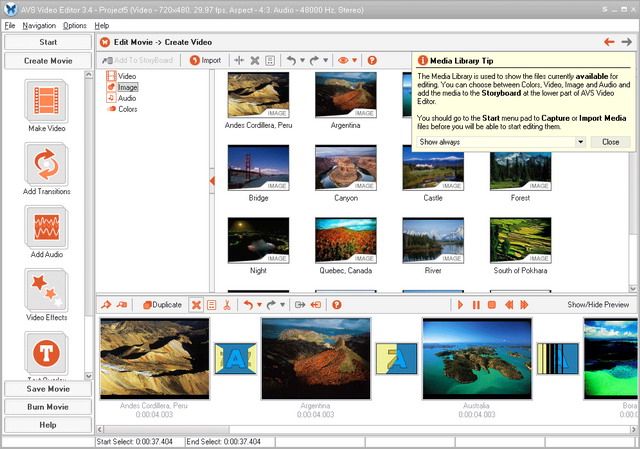The height and width of the screenshot is (449, 640).
Task: Redo using the library toolbar arrow
Action: tap(314, 60)
